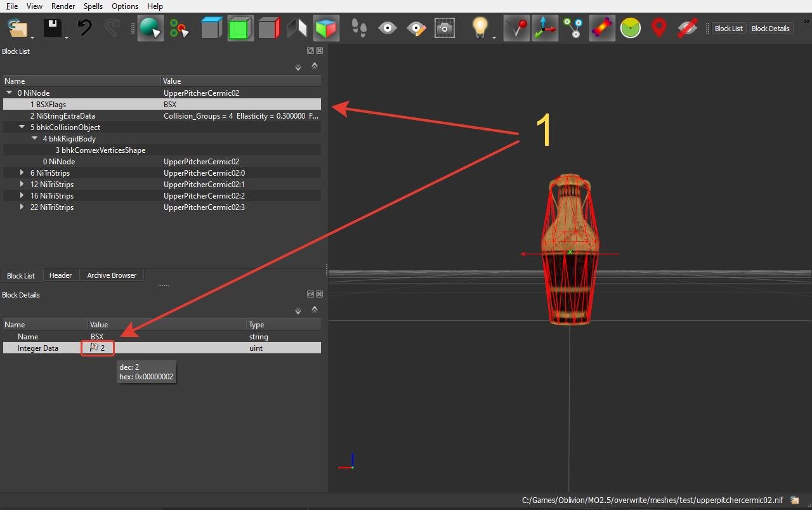Take a viewport screenshot with the camera icon
This screenshot has height=510, width=812.
(x=444, y=29)
